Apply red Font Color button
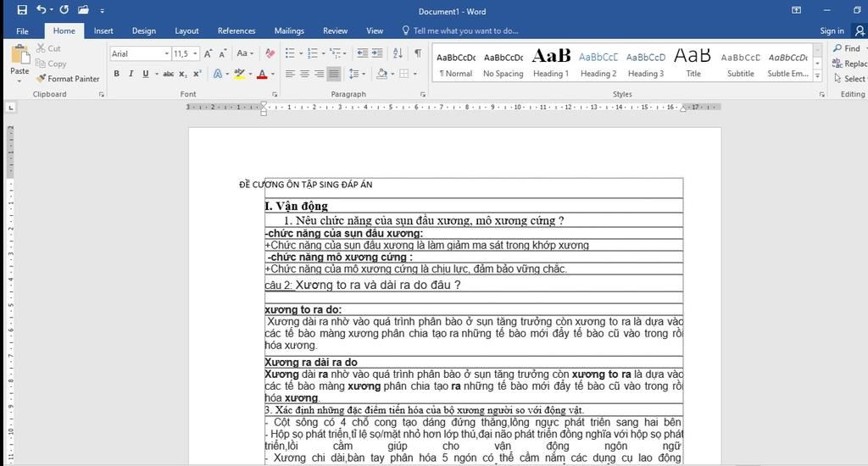The height and width of the screenshot is (466, 868). pyautogui.click(x=263, y=74)
